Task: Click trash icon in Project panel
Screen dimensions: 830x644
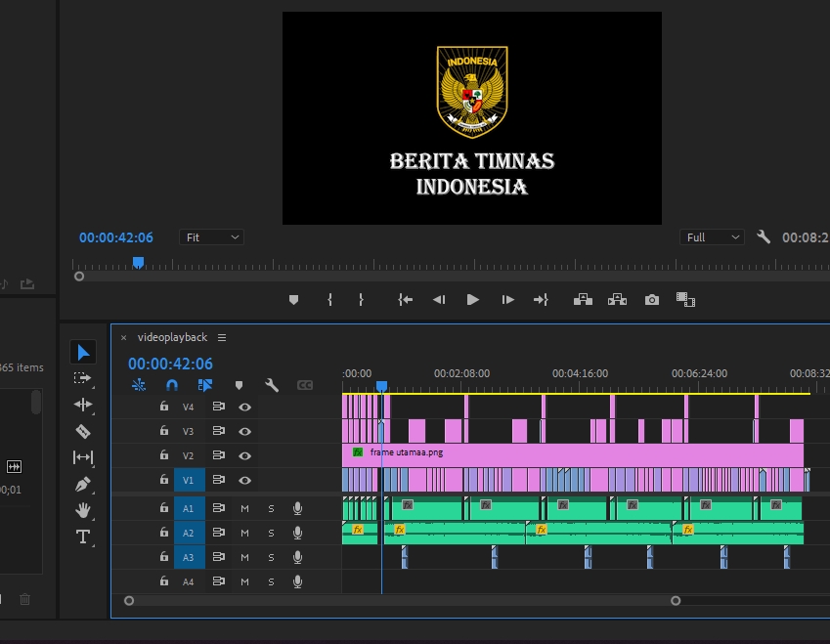Action: [x=24, y=599]
